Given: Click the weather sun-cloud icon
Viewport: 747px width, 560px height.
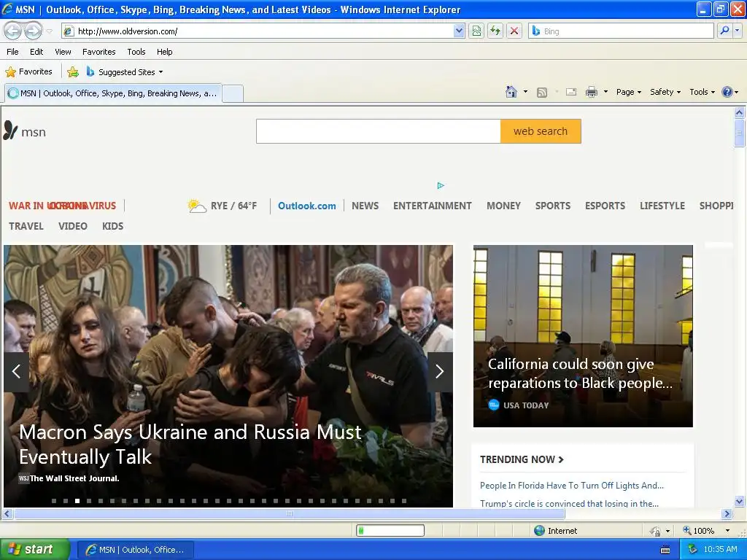Looking at the screenshot, I should pyautogui.click(x=197, y=206).
